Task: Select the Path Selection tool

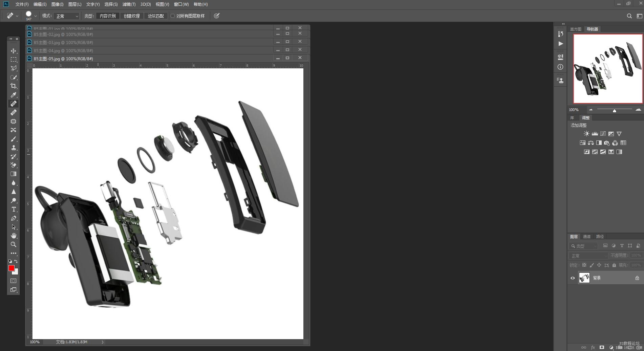Action: (x=14, y=227)
